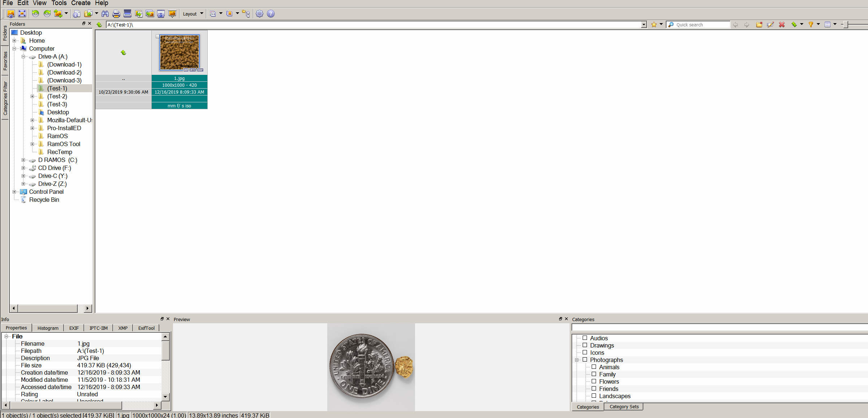
Task: Open the scanner acquire icon
Action: coord(127,14)
